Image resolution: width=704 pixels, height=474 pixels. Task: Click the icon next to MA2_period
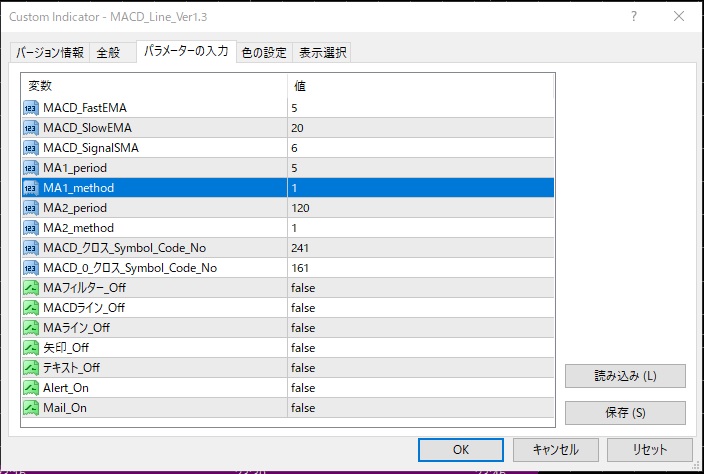(31, 207)
